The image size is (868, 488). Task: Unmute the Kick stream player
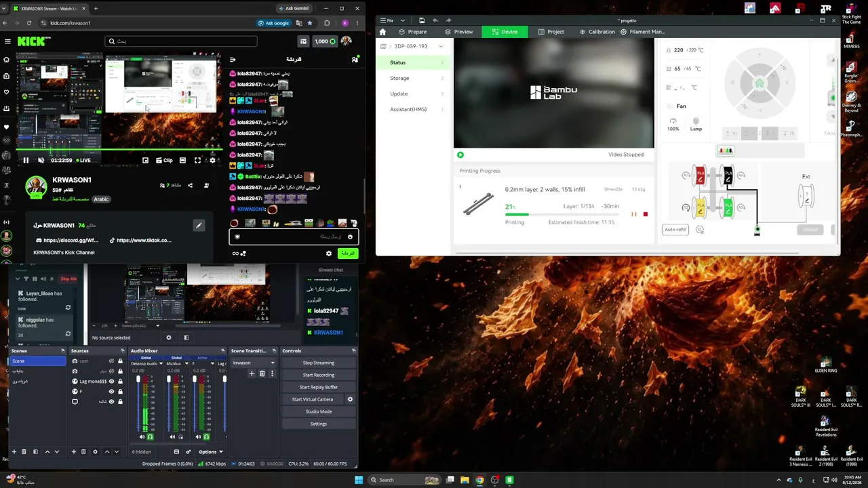41,161
